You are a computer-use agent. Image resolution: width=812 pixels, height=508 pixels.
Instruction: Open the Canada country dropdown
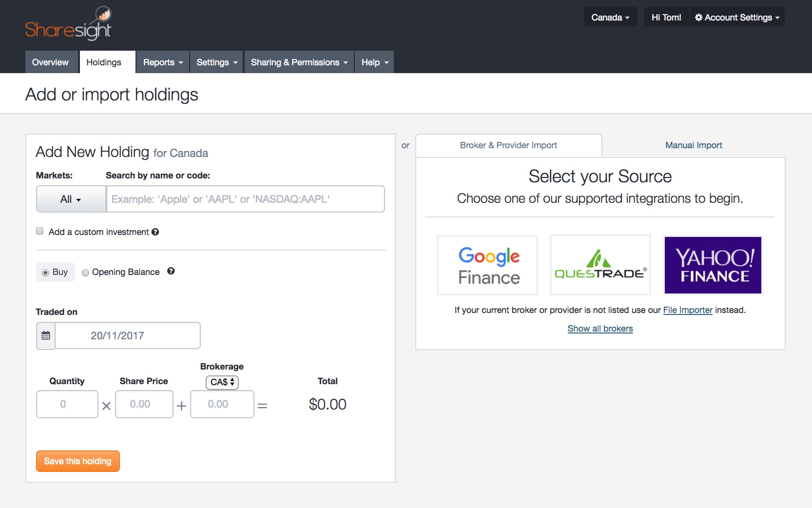coord(610,17)
